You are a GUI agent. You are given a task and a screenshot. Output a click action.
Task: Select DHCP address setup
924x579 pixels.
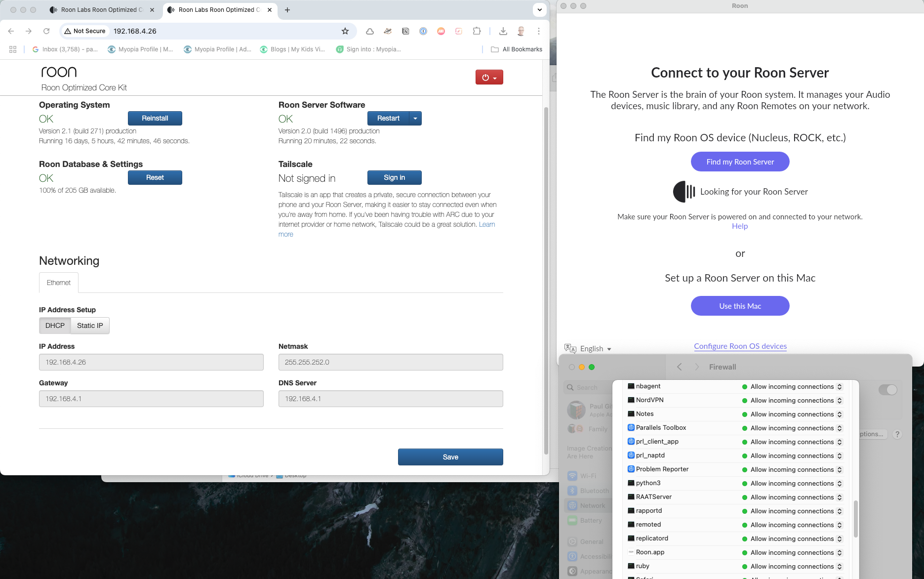tap(55, 326)
